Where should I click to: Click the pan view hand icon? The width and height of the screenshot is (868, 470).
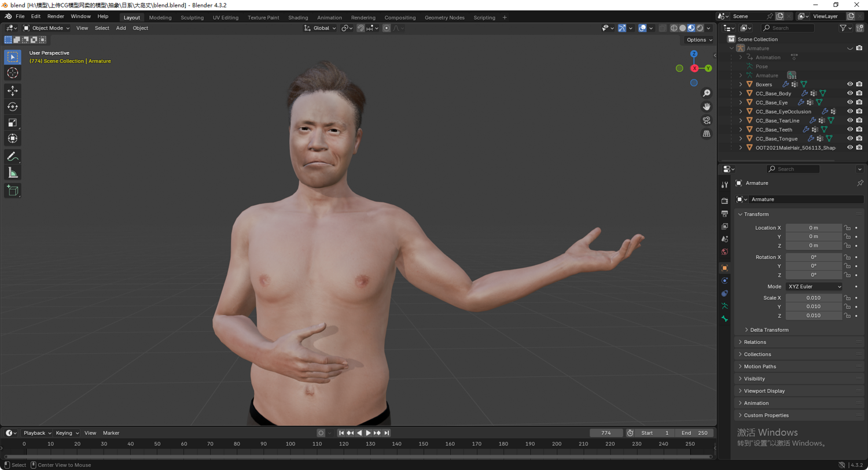point(707,106)
